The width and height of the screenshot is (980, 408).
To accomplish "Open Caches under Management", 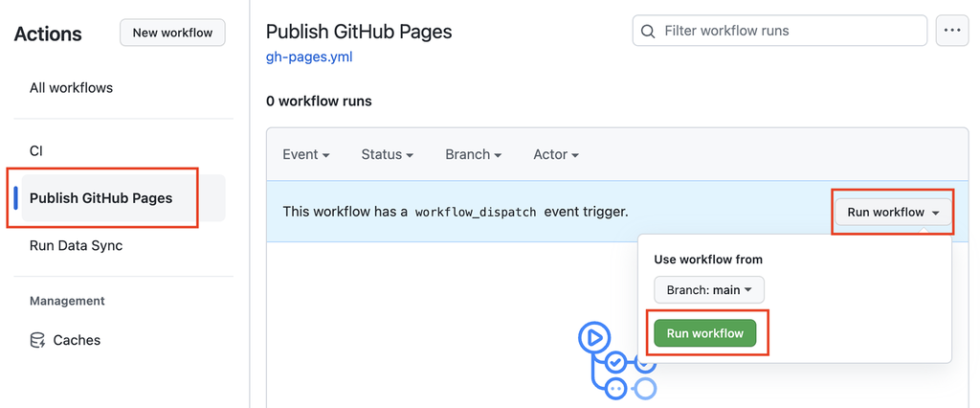I will pyautogui.click(x=77, y=340).
